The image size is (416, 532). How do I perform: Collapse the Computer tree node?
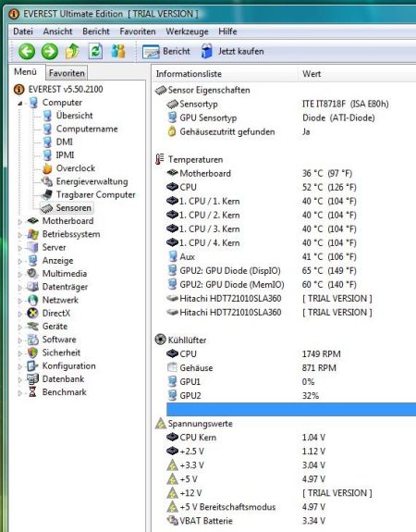coord(20,103)
